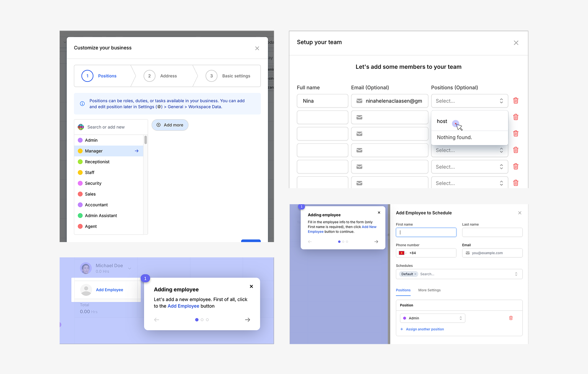Open the Positions dropdown for Nina's row

pyautogui.click(x=469, y=101)
